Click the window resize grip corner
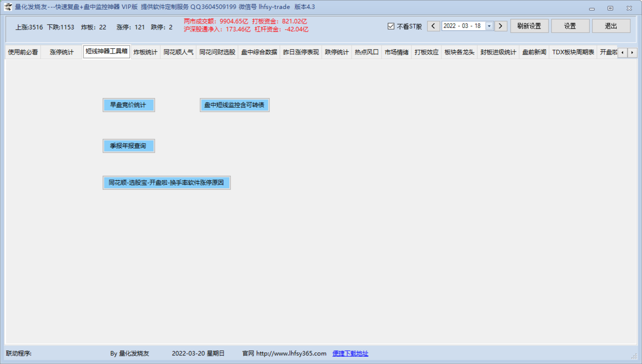The width and height of the screenshot is (642, 364). [x=634, y=356]
